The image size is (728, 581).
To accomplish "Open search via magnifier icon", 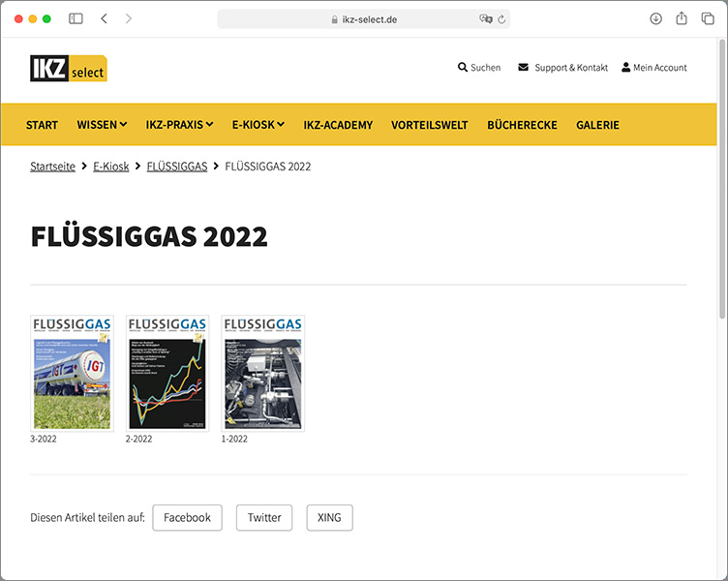I will (463, 68).
